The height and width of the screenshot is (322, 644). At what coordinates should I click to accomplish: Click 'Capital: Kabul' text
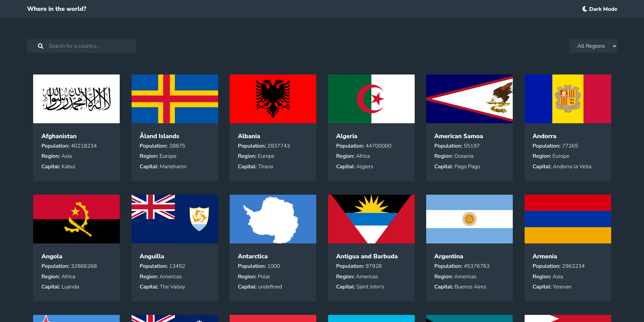tap(59, 167)
